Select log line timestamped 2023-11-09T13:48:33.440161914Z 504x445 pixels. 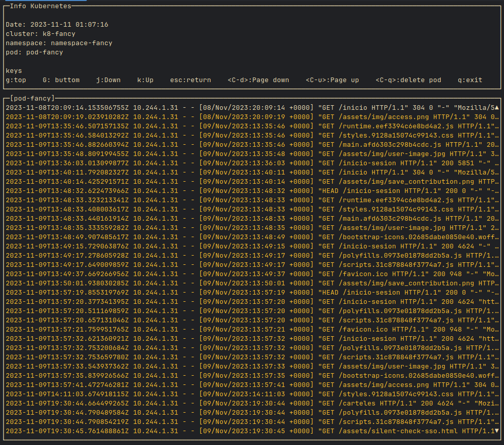(x=252, y=219)
